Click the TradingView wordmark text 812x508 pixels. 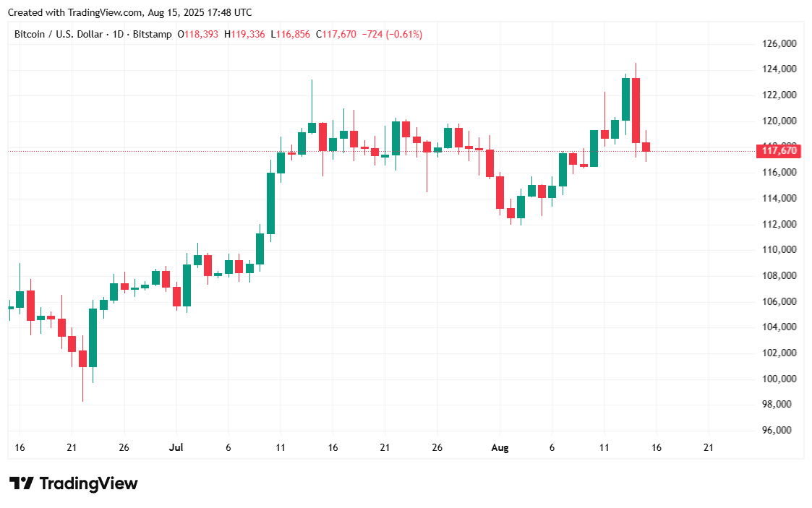(88, 483)
